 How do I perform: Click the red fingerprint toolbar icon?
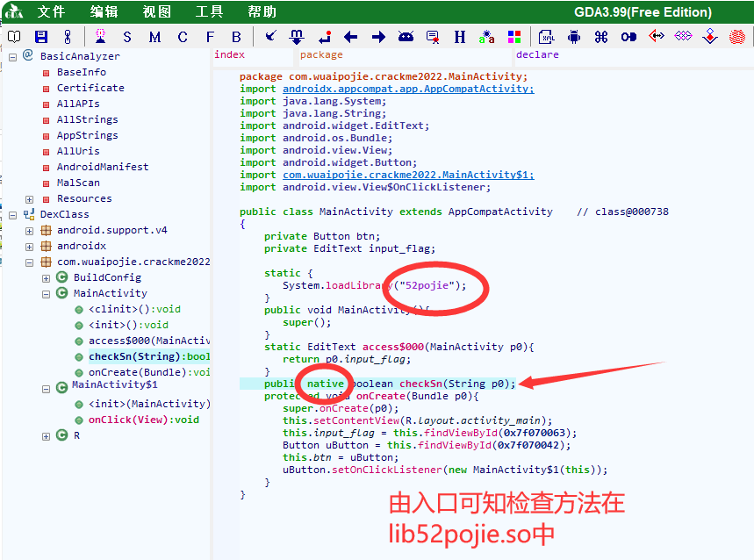pyautogui.click(x=737, y=37)
